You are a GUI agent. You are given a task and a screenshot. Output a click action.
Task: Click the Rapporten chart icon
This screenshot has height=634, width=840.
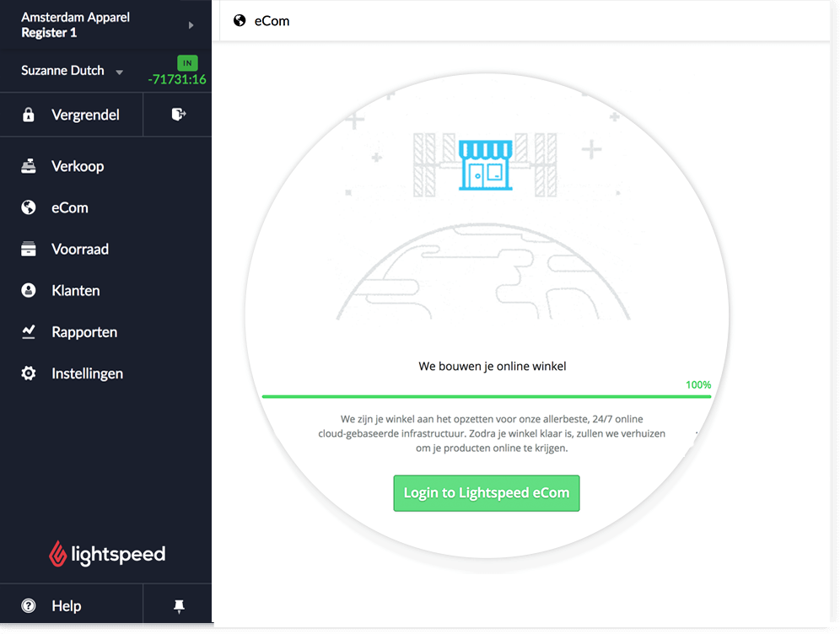pyautogui.click(x=29, y=332)
